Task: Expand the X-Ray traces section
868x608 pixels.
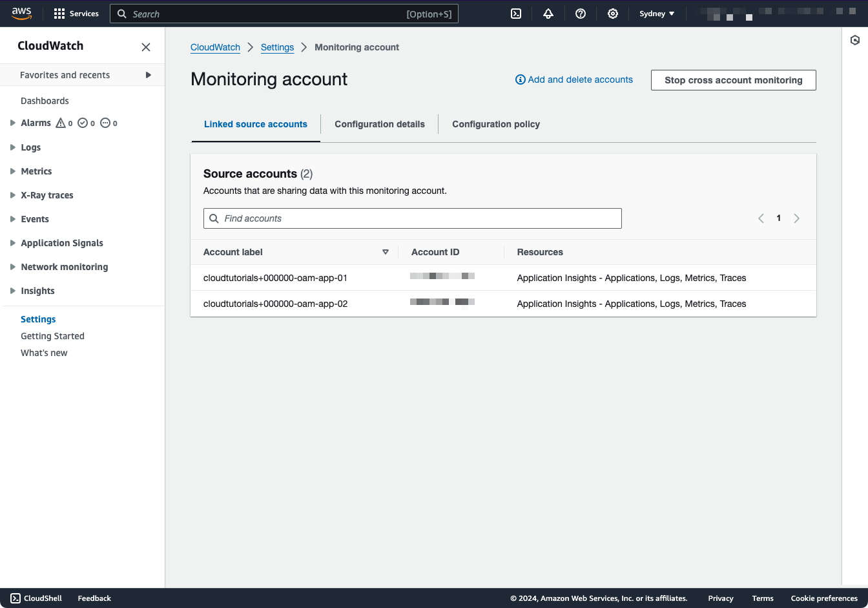Action: click(x=13, y=195)
